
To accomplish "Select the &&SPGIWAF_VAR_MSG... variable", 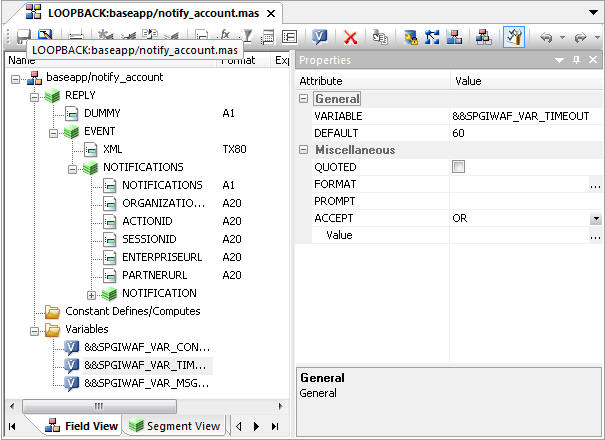I will (x=147, y=383).
